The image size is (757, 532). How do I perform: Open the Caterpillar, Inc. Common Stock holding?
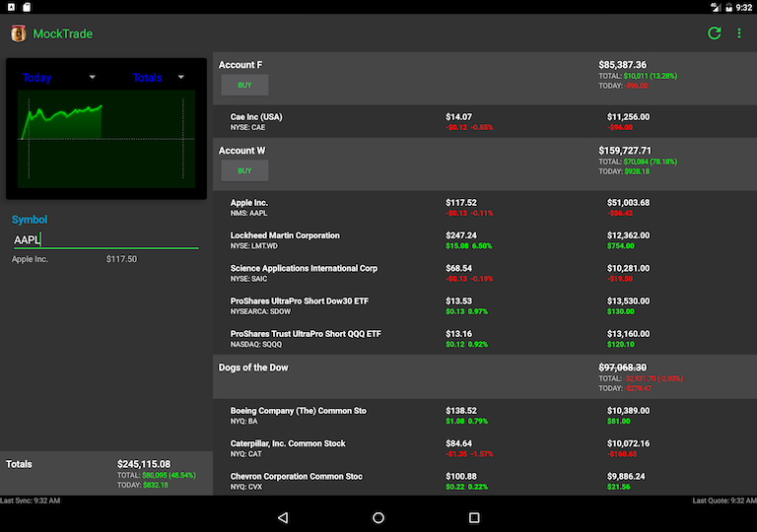point(485,448)
